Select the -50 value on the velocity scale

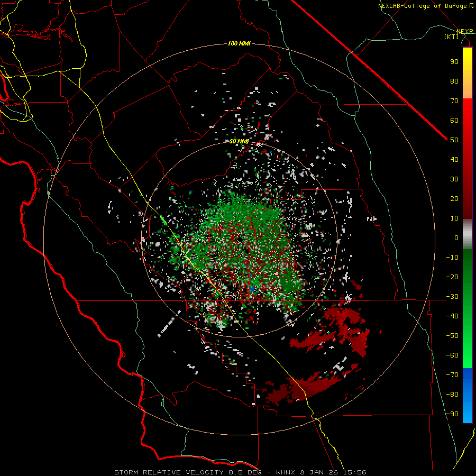(x=452, y=335)
